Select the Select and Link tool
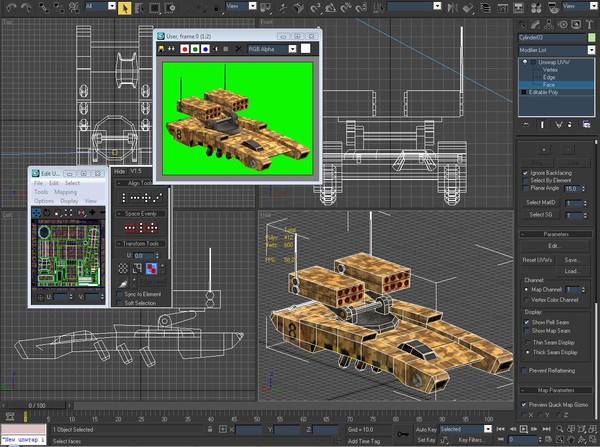Screen dimensions: 600x447 (x=44, y=7)
